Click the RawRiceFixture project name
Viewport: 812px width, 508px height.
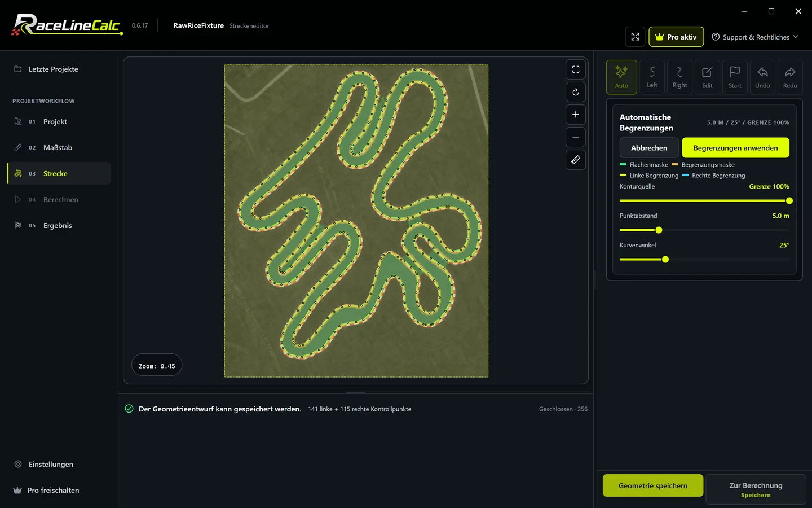[x=198, y=25]
